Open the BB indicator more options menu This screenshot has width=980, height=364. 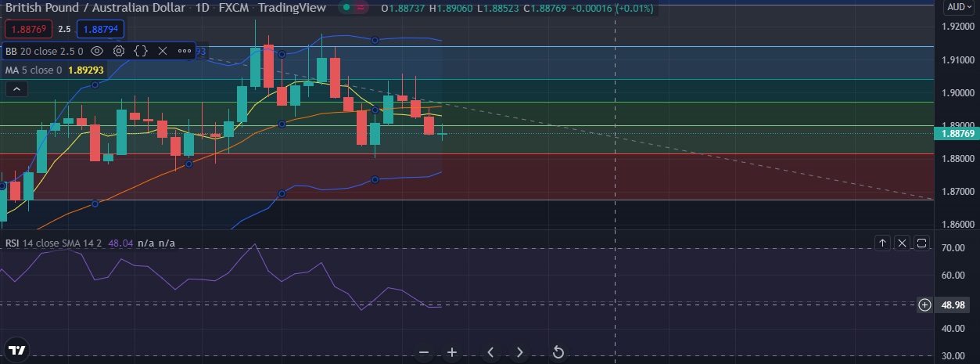click(185, 51)
